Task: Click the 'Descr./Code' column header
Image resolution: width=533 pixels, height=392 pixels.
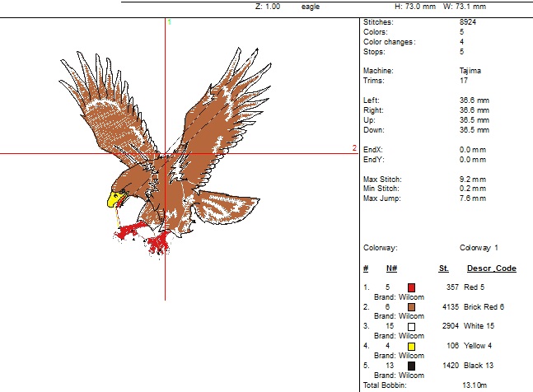Action: [x=491, y=268]
